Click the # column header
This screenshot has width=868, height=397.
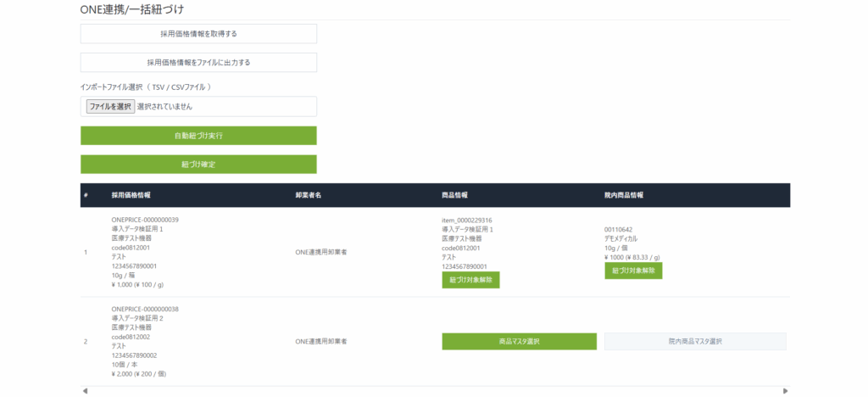pos(86,195)
